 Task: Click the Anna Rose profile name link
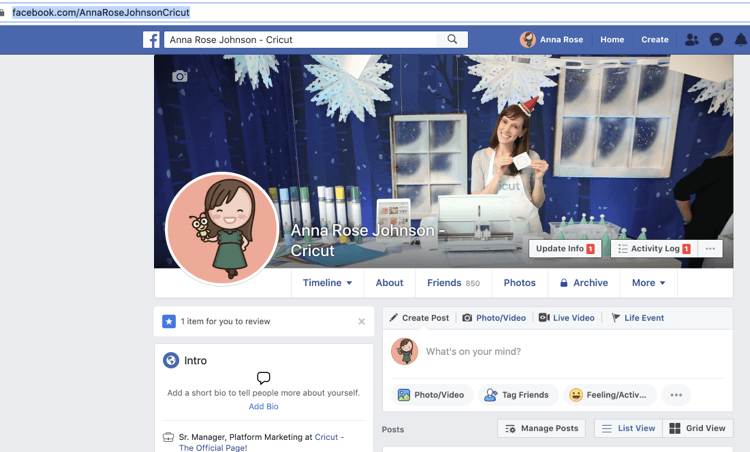click(x=562, y=40)
